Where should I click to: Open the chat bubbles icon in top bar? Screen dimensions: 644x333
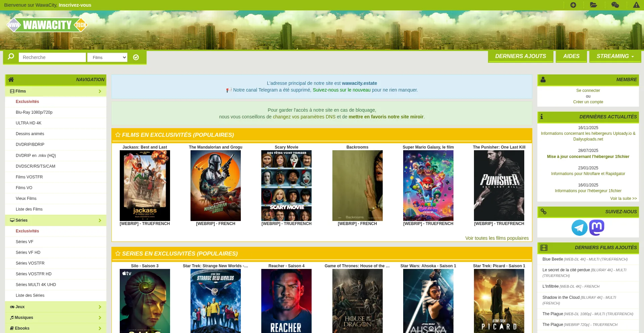[615, 5]
